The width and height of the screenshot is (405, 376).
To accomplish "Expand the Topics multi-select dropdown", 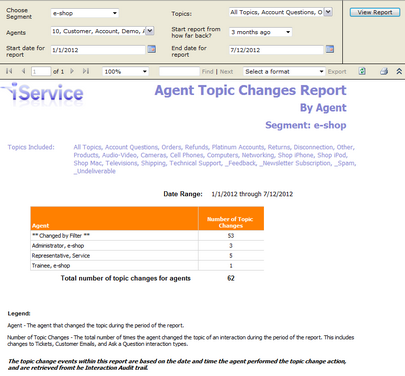I will (328, 12).
